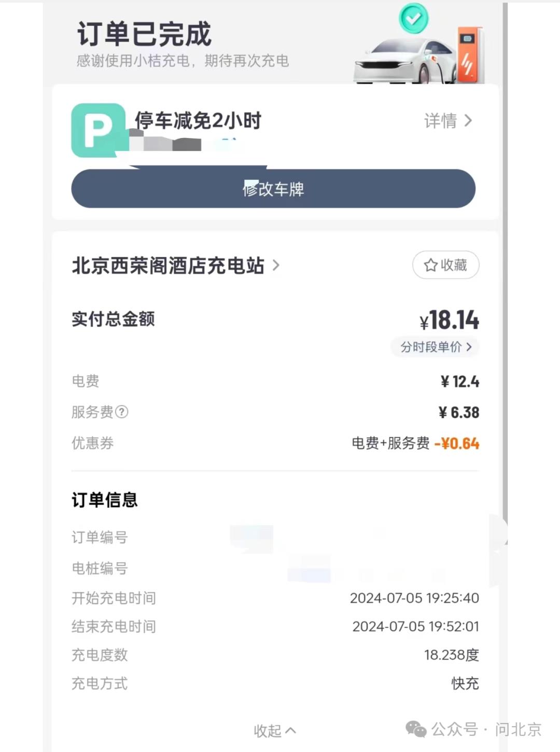This screenshot has height=752, width=560.
Task: Open 北京西荣阁酒店充电站 station page
Action: [x=175, y=266]
